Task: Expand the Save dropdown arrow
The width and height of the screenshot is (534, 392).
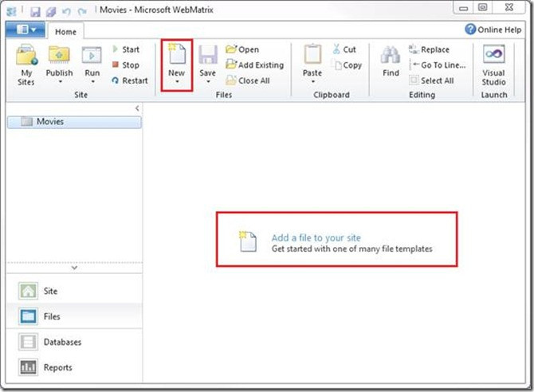Action: click(208, 81)
